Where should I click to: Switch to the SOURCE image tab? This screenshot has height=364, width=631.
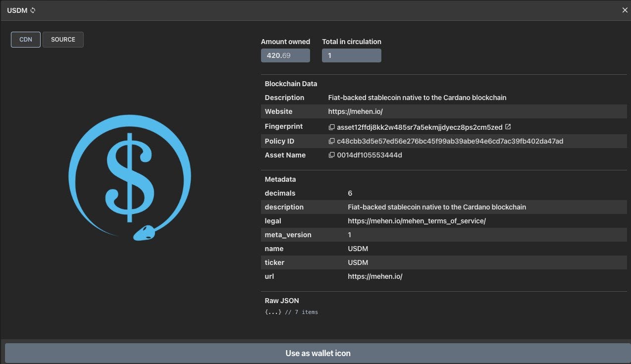(x=63, y=40)
